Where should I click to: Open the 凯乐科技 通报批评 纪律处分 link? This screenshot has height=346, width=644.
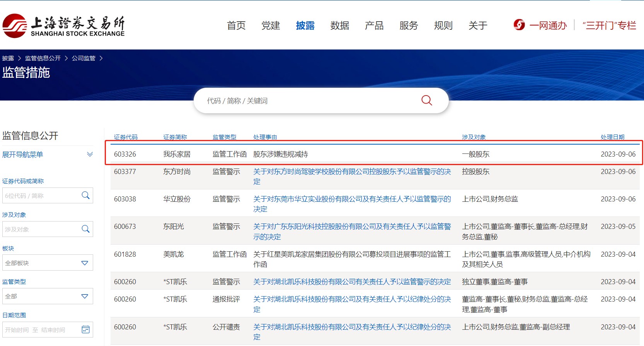(x=352, y=304)
